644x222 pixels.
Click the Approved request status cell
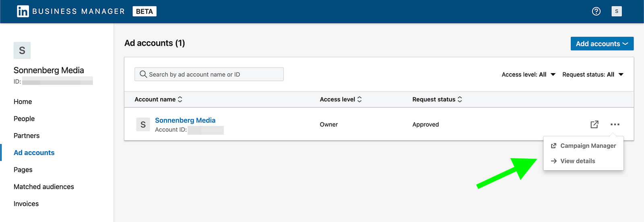(x=425, y=125)
